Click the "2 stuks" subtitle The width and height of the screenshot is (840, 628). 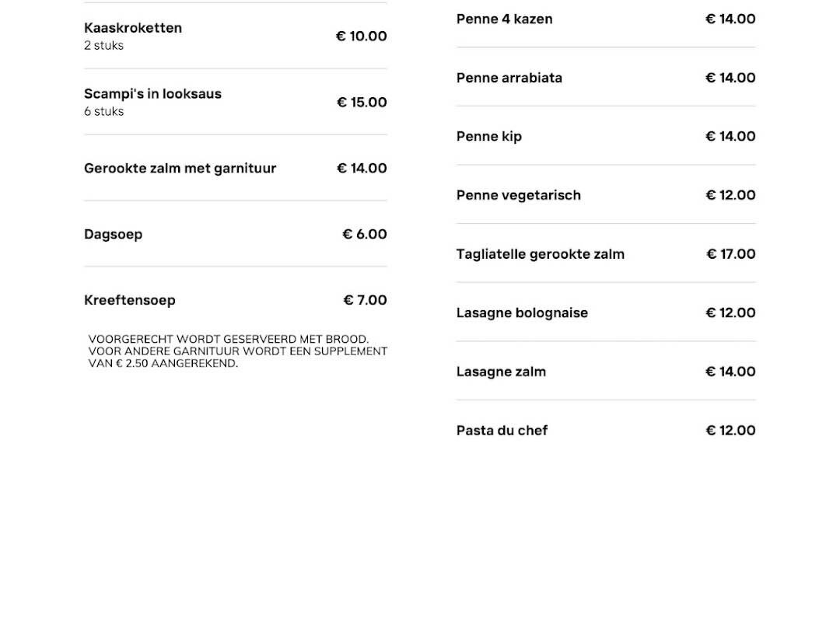click(x=103, y=46)
